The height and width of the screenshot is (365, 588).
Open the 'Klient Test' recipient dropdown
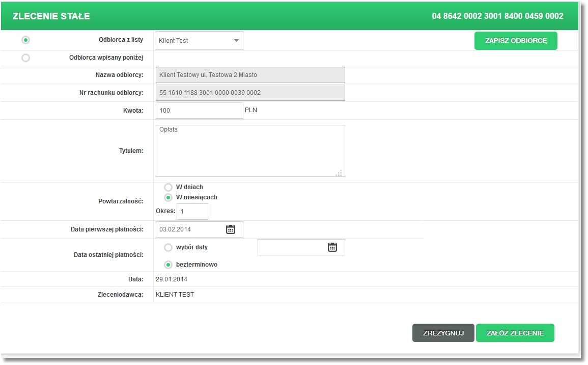click(200, 41)
